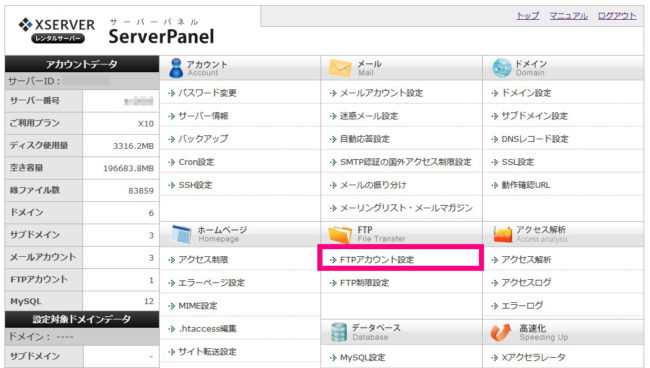
Task: Click the MySQL row label in account data
Action: point(25,301)
